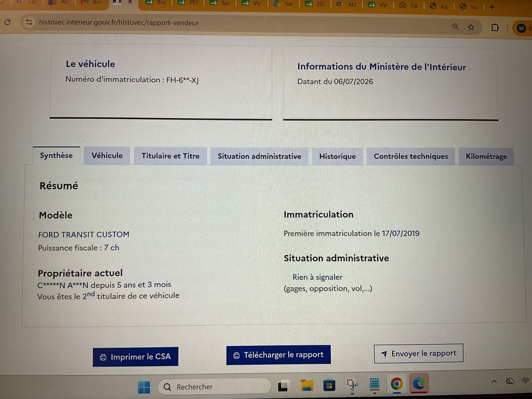Open the Titulaire et Titre tab
Viewport: 532px width, 399px height.
click(x=170, y=156)
